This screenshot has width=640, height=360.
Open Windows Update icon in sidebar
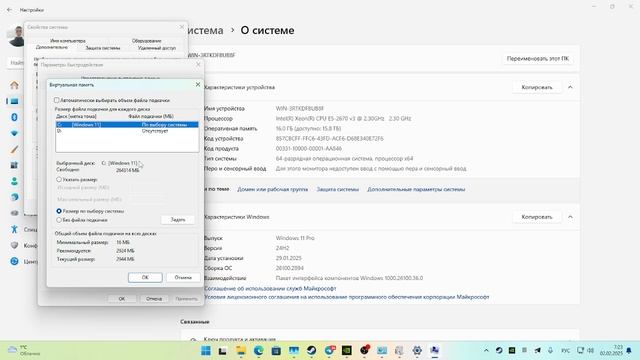tap(14, 261)
